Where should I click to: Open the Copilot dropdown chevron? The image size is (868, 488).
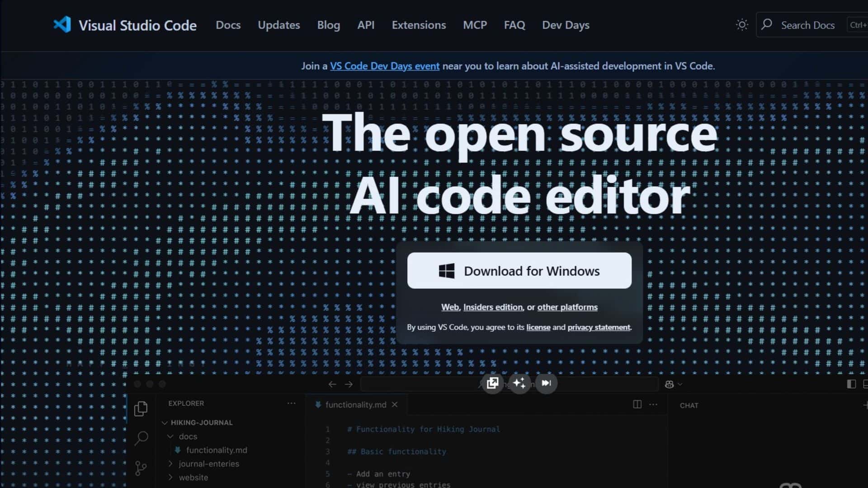pos(680,385)
